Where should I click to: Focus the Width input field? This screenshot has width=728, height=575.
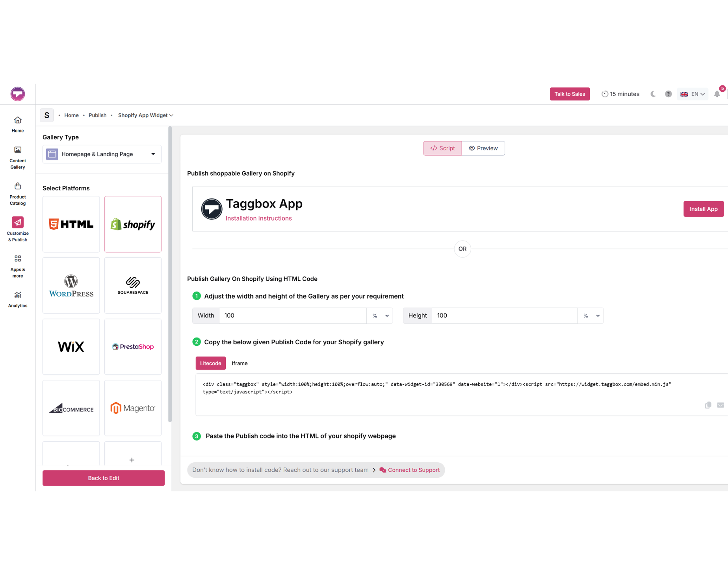pos(293,315)
